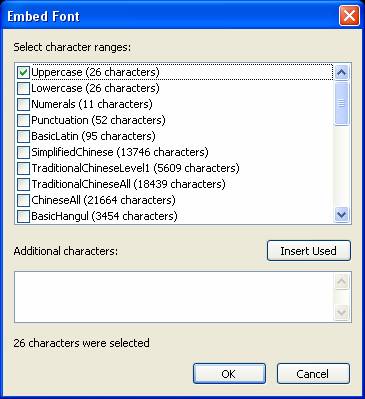Focus the Additional characters text box
365x399 pixels.
(x=174, y=297)
